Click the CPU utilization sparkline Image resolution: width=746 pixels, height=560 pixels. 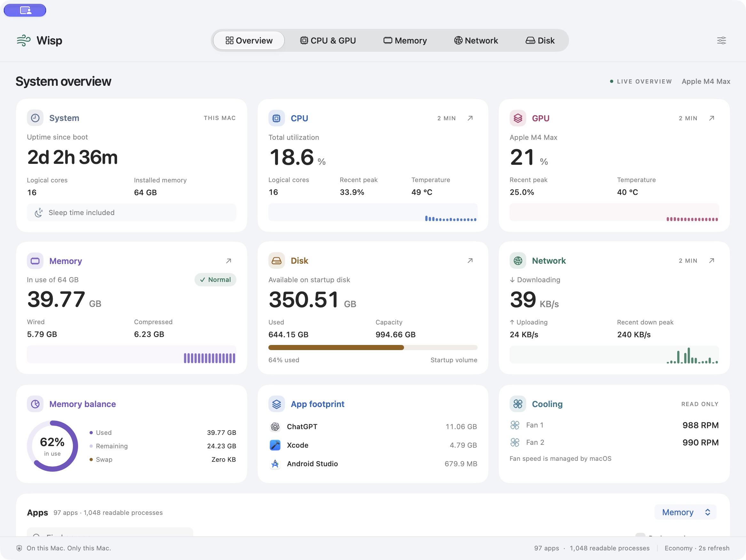[x=373, y=212]
